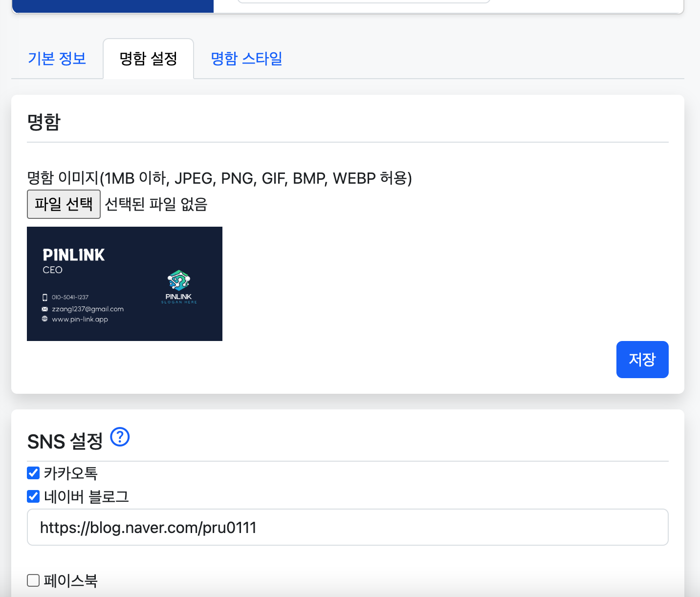Select the 명함 설정 tab

(148, 59)
